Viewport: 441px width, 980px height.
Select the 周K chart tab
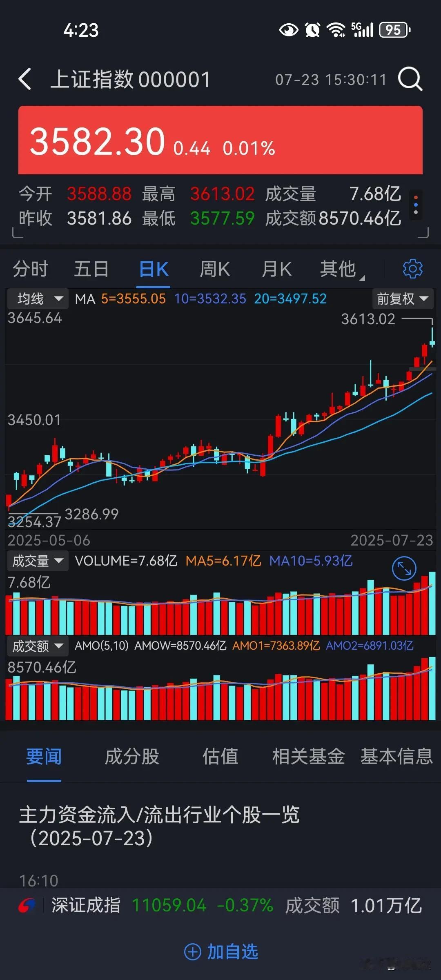[215, 269]
